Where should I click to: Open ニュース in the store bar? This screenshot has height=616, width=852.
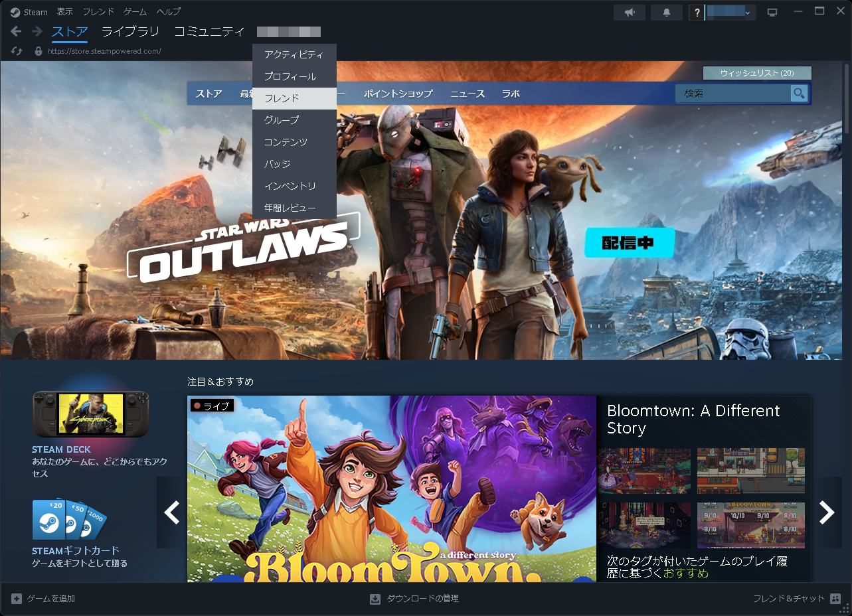click(468, 94)
